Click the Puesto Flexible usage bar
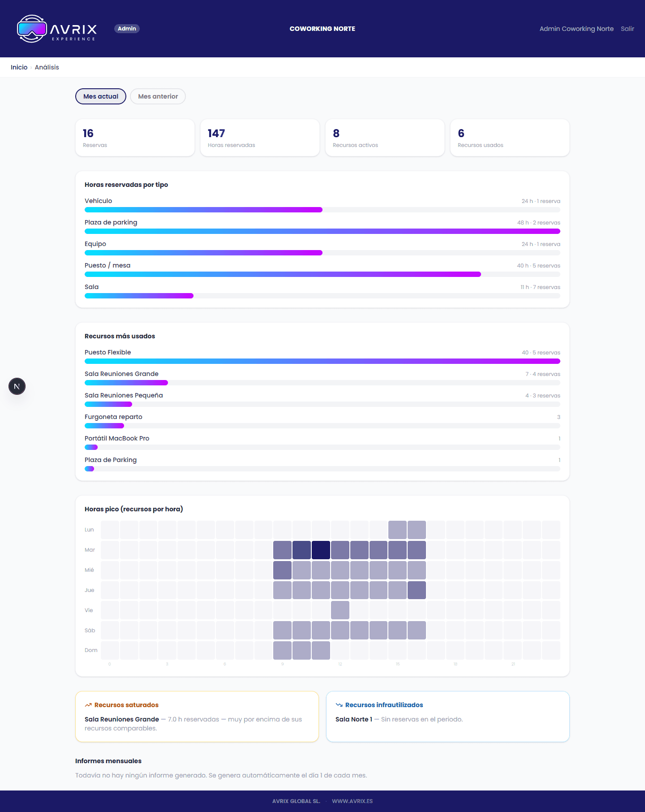Screen dimensions: 645x812 pos(322,361)
